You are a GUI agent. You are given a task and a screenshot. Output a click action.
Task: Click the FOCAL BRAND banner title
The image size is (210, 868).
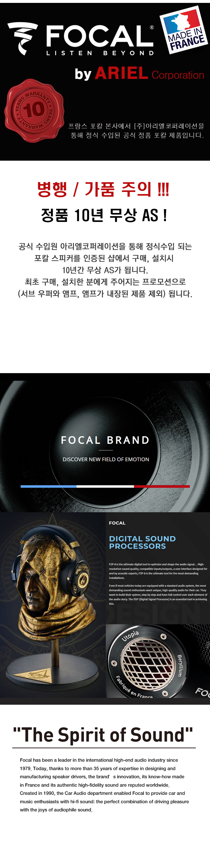pos(105,440)
